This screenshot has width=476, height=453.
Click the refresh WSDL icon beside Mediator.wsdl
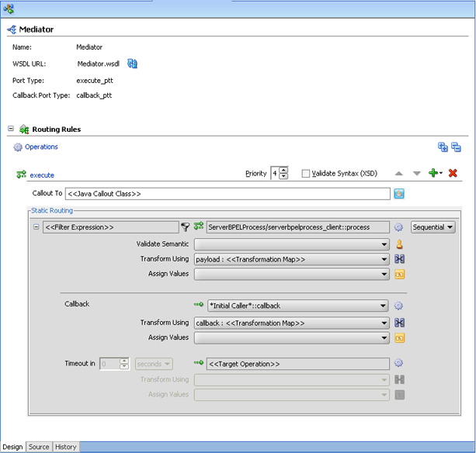132,64
